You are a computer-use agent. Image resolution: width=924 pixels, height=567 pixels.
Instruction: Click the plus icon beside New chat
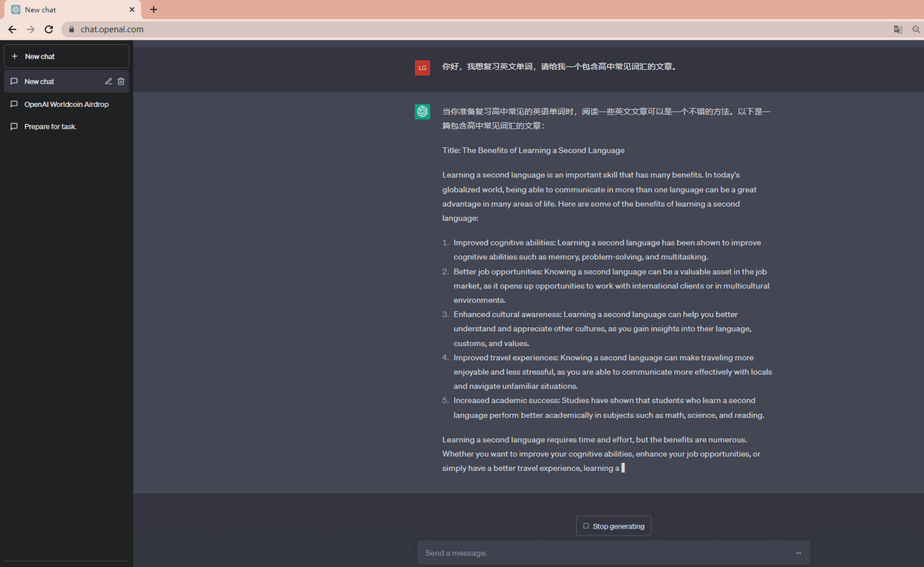coord(15,56)
